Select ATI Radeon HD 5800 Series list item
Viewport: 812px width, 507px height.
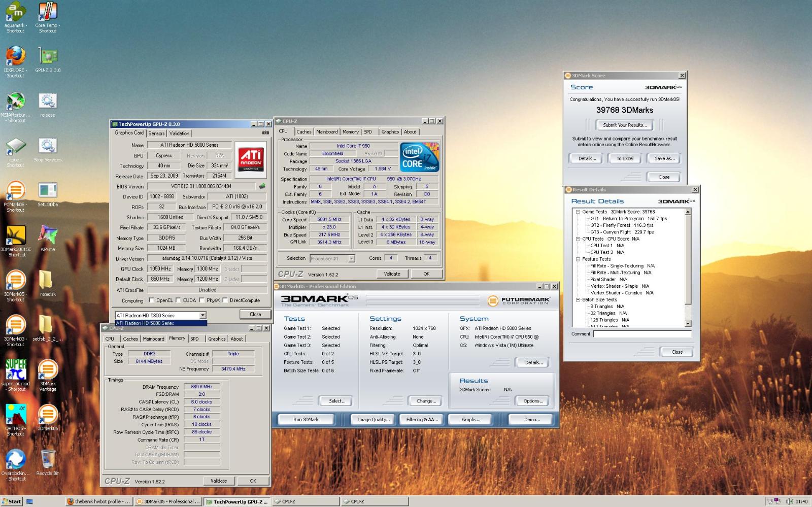(x=161, y=323)
